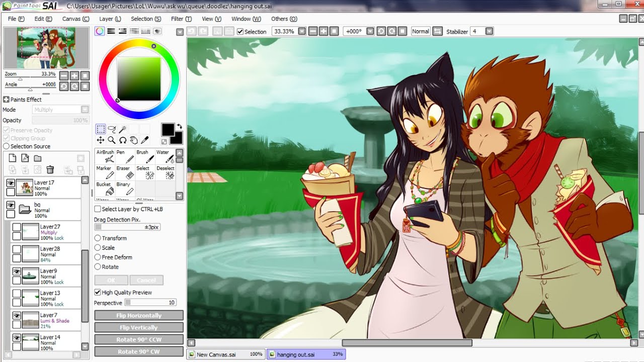Screen dimensions: 644x362
Task: Click the black foreground color swatch
Action: coord(168,129)
